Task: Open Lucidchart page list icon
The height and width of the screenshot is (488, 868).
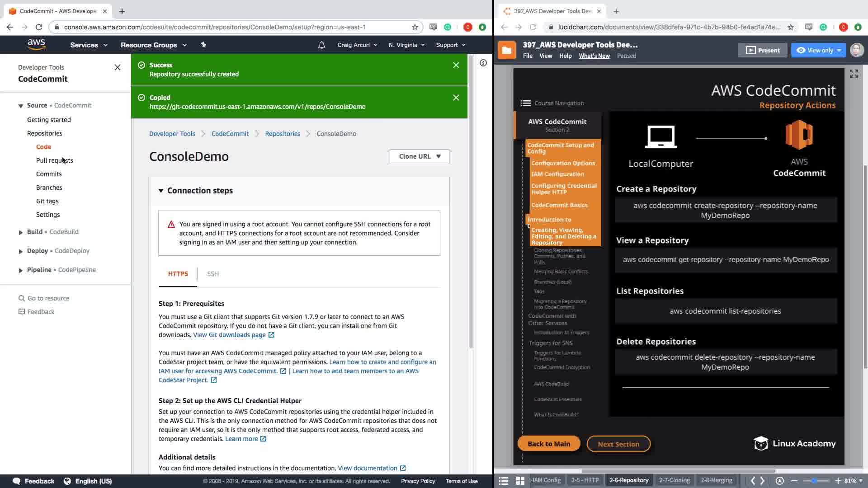Action: [504, 481]
